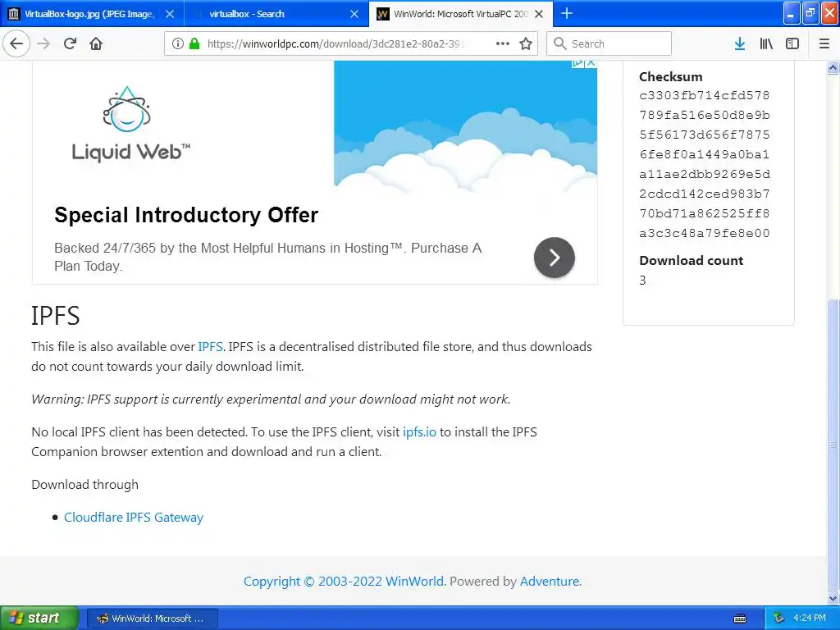Open a new tab with plus button
Screen dimensions: 840x630
pos(567,13)
